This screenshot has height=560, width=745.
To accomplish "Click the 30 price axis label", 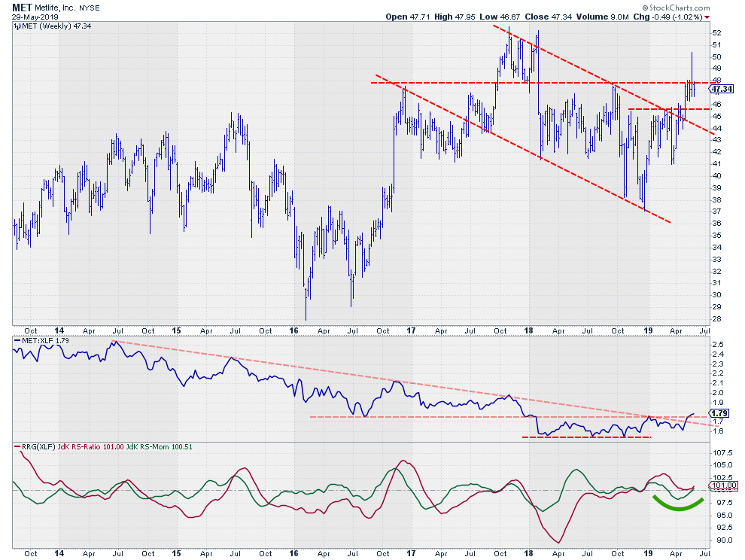I will point(716,295).
